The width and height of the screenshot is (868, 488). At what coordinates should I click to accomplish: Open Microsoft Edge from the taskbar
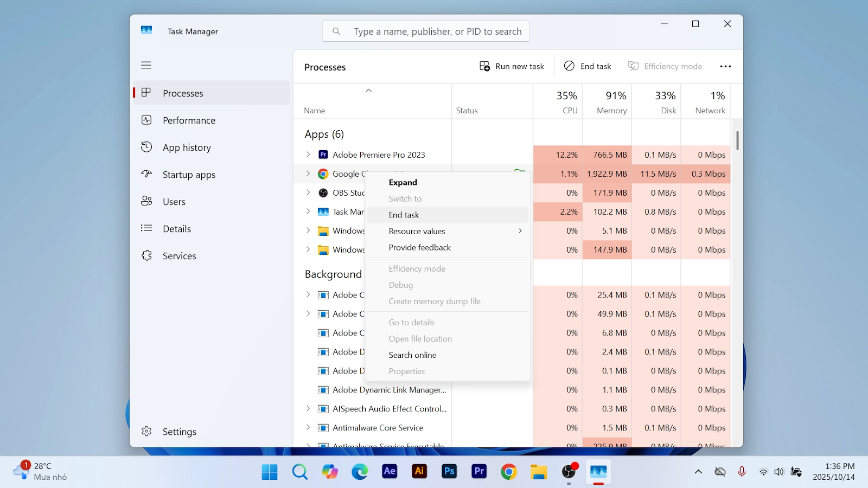359,472
